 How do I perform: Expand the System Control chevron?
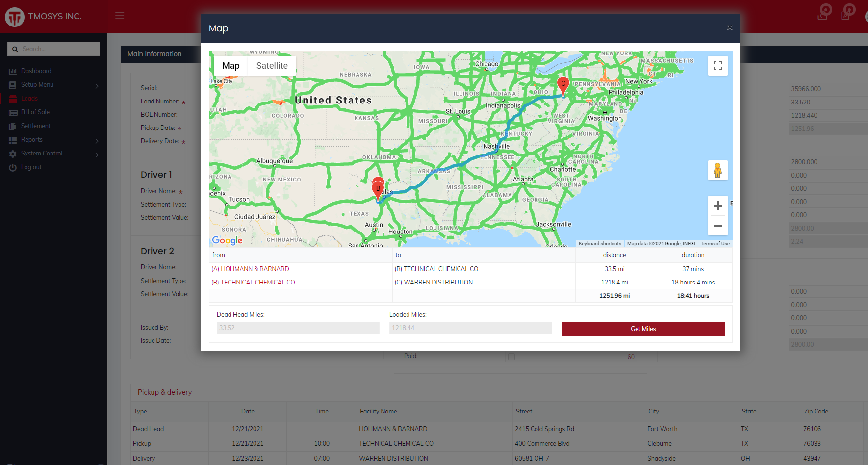click(x=97, y=155)
